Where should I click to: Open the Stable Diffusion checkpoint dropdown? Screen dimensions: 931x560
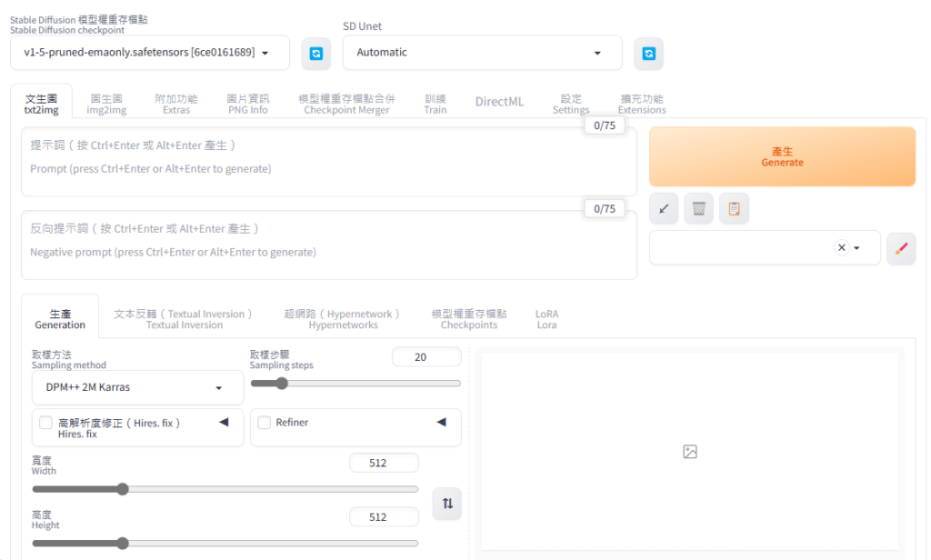[x=150, y=53]
